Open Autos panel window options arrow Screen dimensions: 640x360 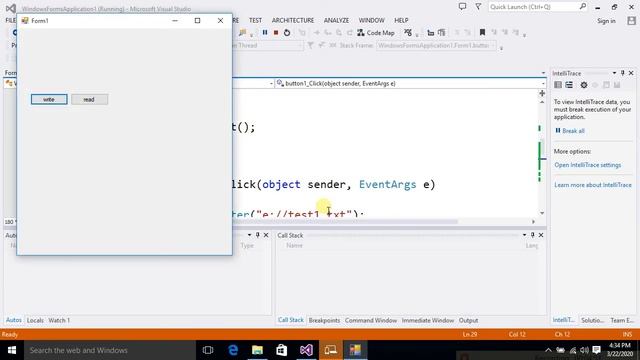point(249,235)
